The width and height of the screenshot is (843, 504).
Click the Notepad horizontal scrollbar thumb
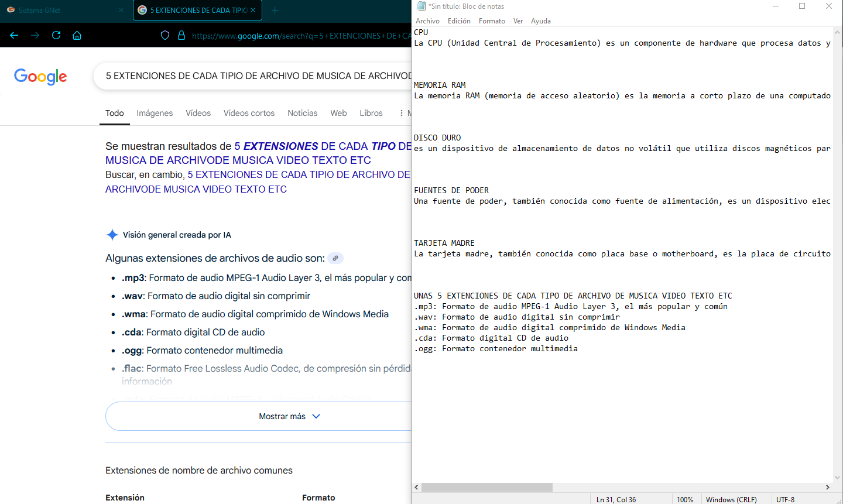coord(487,487)
